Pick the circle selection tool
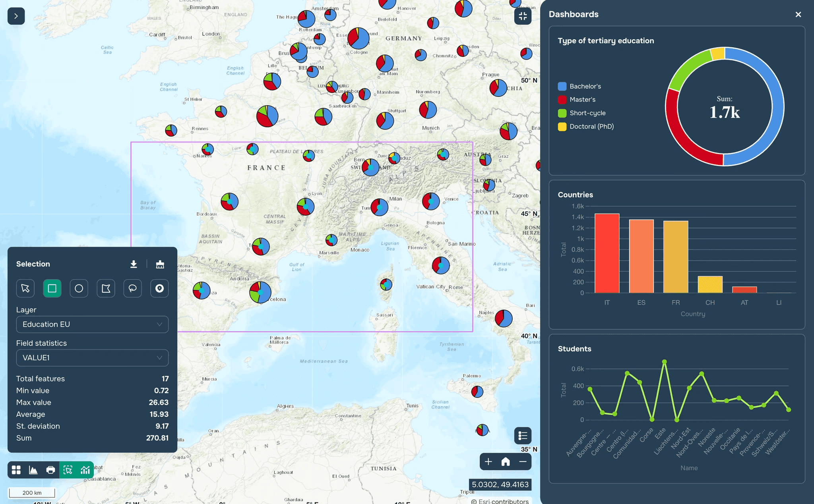Image resolution: width=814 pixels, height=504 pixels. [79, 288]
